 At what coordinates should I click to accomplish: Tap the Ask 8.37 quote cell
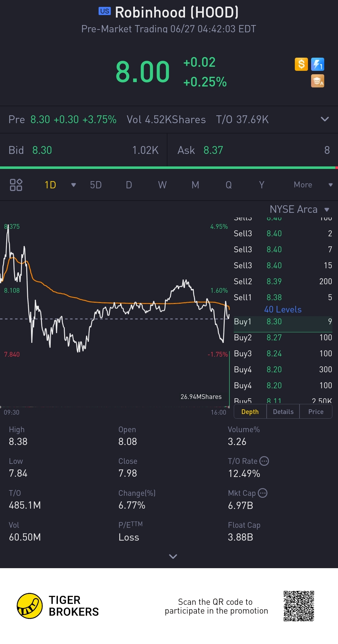click(x=253, y=150)
